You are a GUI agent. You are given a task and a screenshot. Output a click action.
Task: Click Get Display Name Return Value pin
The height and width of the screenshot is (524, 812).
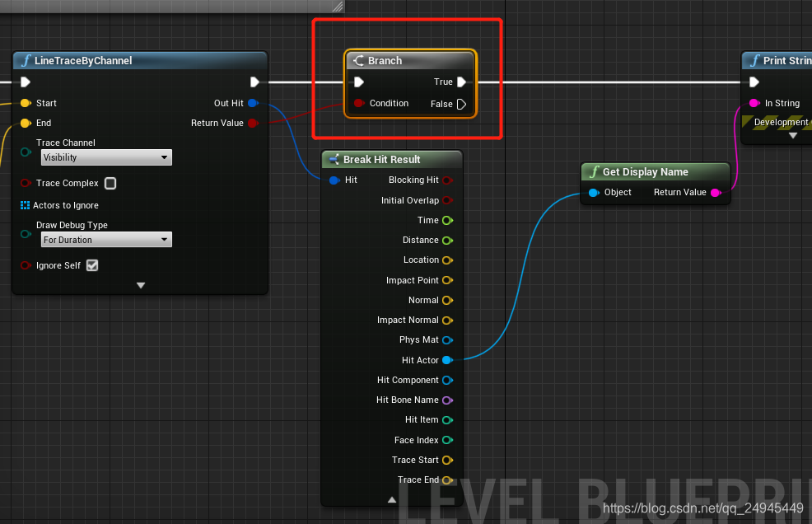pos(716,192)
